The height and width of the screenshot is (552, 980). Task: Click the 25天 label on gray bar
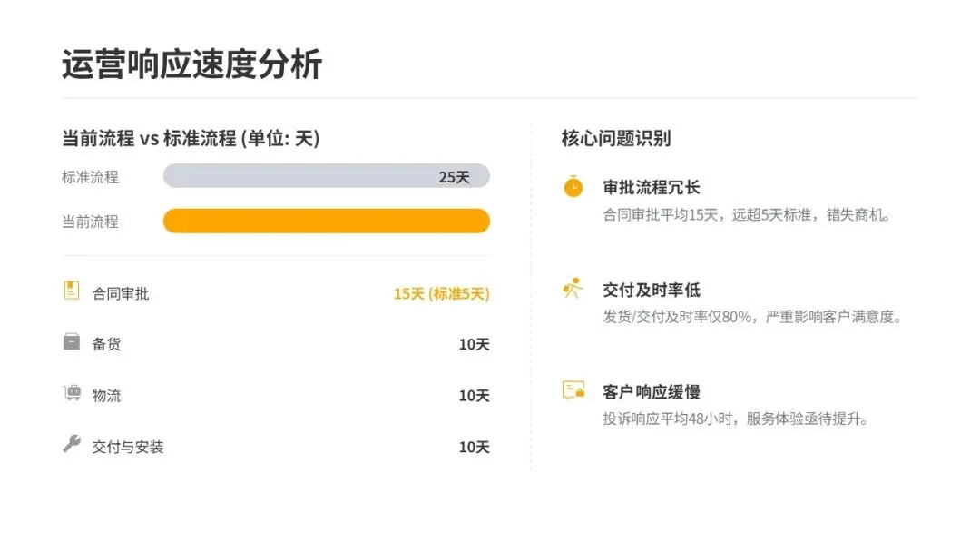coord(454,177)
